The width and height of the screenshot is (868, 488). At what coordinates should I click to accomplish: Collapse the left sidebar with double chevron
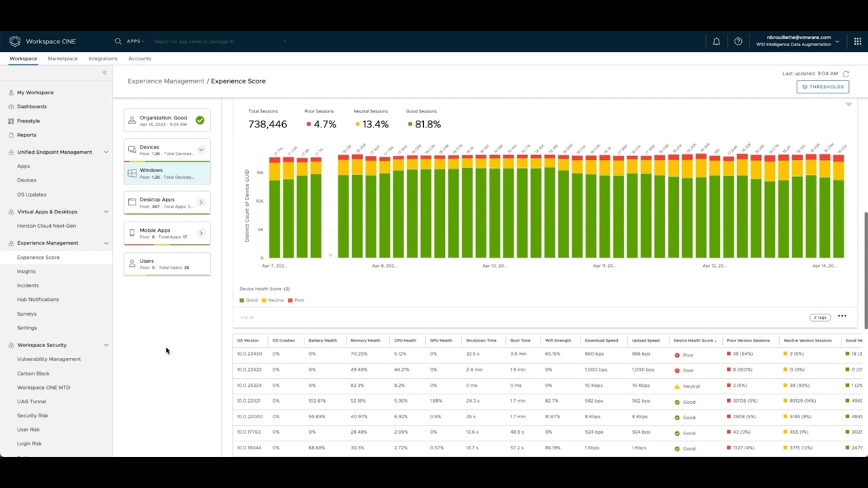104,73
